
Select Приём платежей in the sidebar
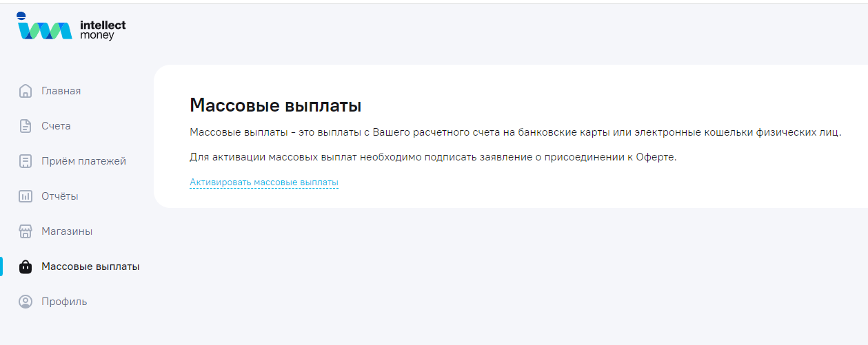tap(83, 161)
